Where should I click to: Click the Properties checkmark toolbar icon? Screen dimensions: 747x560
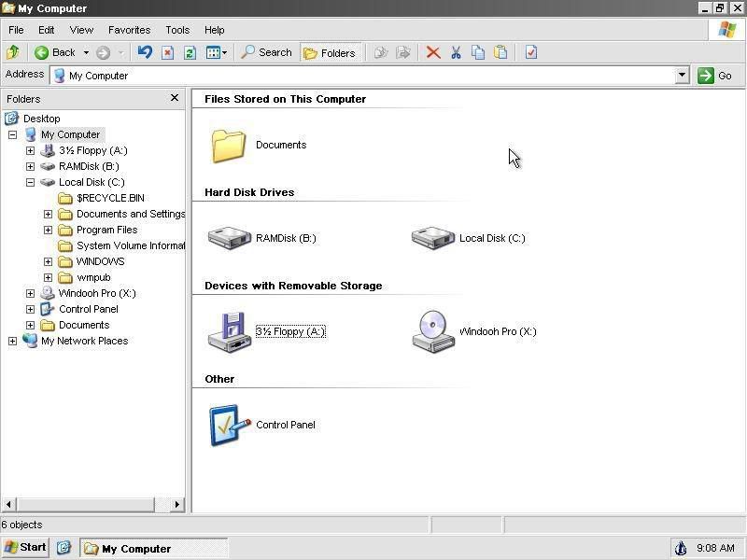(531, 52)
